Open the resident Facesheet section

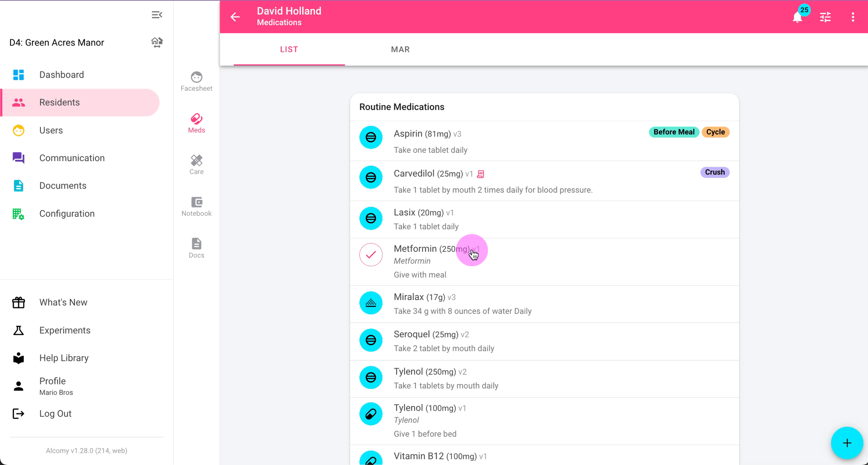click(196, 81)
